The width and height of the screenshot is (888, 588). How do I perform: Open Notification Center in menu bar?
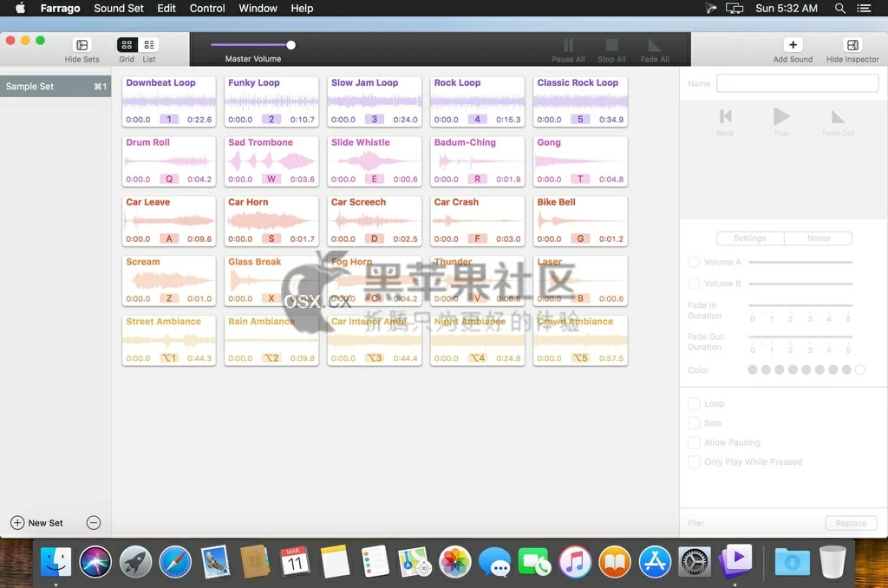click(x=864, y=8)
